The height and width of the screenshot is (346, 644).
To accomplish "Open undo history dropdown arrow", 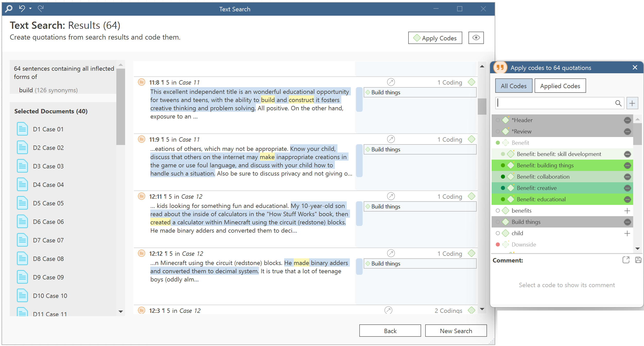I will (30, 8).
